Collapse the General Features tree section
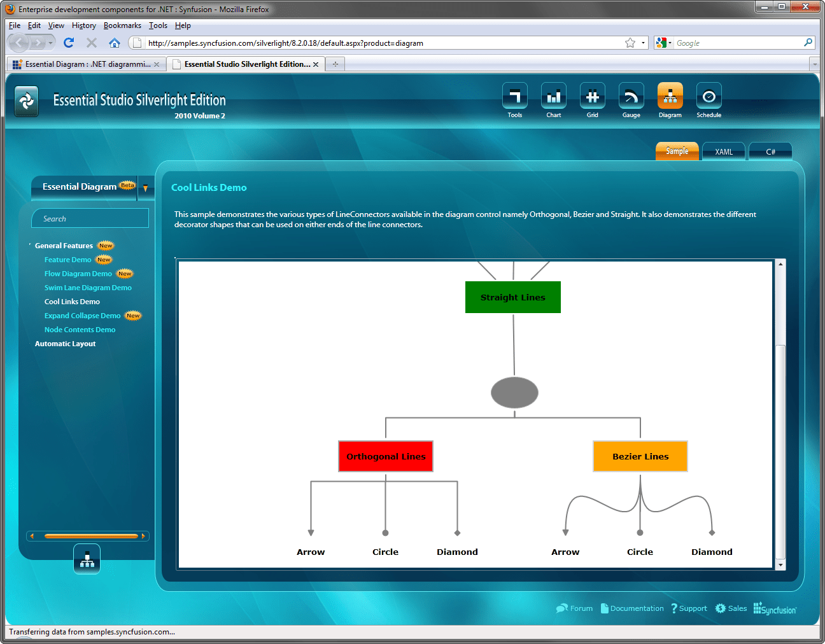The width and height of the screenshot is (825, 644). (x=29, y=245)
